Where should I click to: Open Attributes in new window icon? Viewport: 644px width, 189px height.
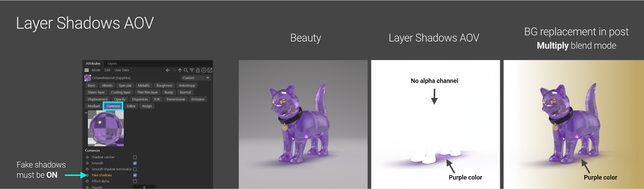210,70
